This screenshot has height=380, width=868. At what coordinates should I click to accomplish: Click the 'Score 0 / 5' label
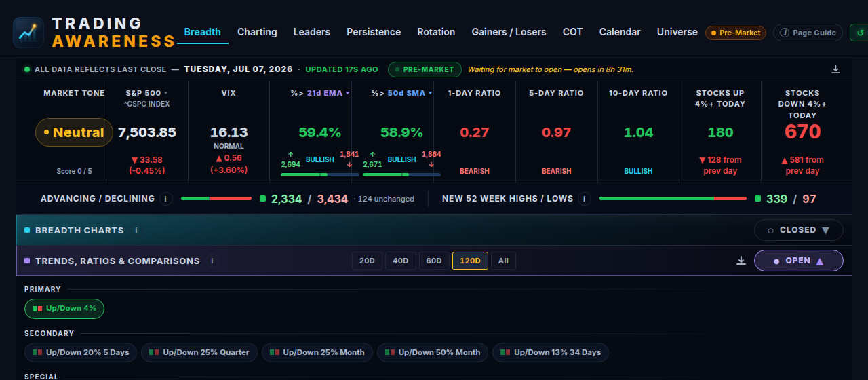[74, 171]
